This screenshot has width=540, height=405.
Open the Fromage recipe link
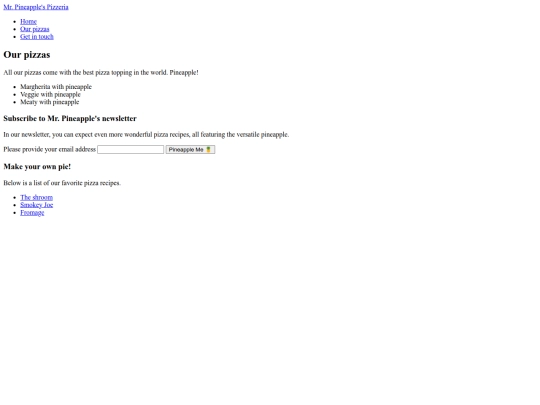point(32,212)
